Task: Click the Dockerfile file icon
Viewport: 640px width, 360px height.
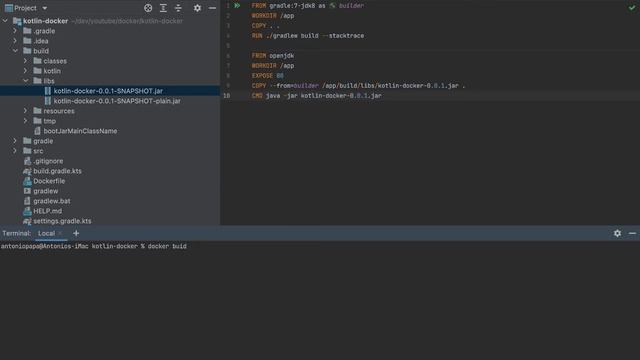Action: [x=27, y=181]
